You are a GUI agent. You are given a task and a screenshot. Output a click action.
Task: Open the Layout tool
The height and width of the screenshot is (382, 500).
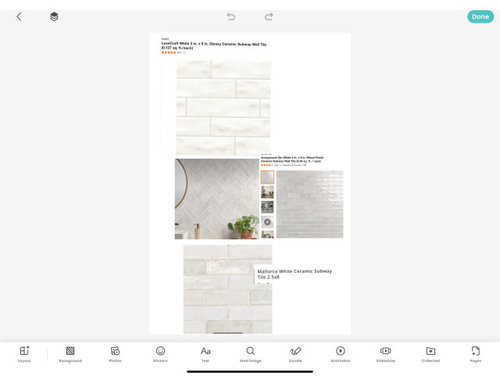[24, 354]
